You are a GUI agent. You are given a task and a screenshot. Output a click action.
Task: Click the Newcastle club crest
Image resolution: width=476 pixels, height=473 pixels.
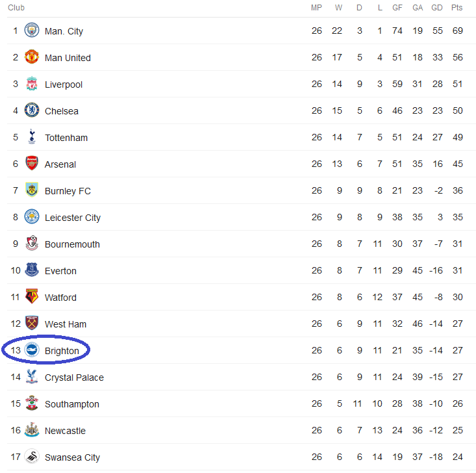(32, 430)
